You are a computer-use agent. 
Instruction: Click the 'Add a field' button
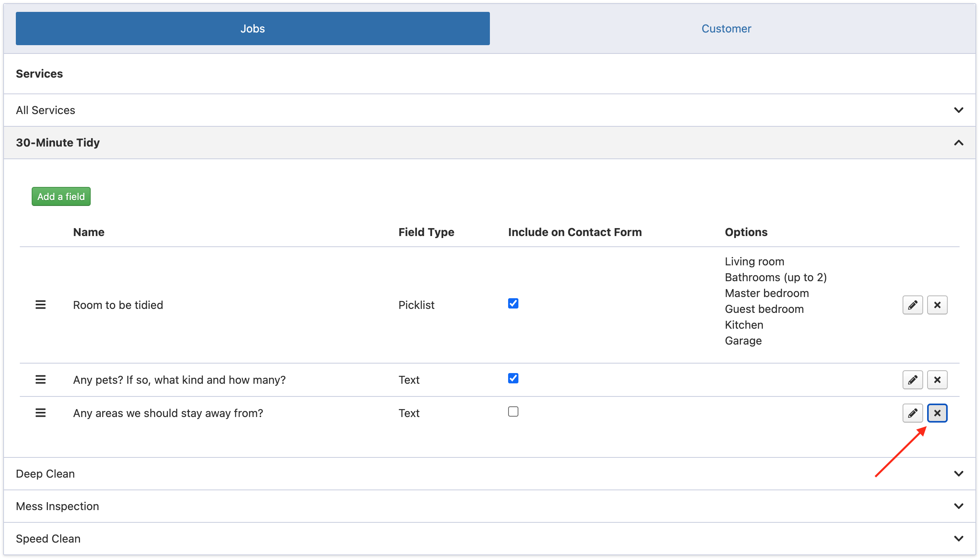61,196
